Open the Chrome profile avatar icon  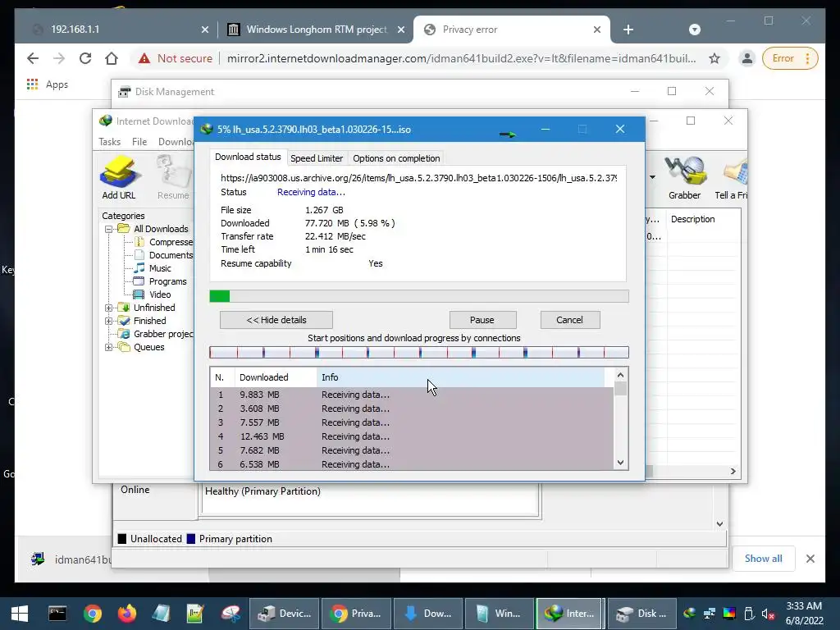click(x=746, y=58)
